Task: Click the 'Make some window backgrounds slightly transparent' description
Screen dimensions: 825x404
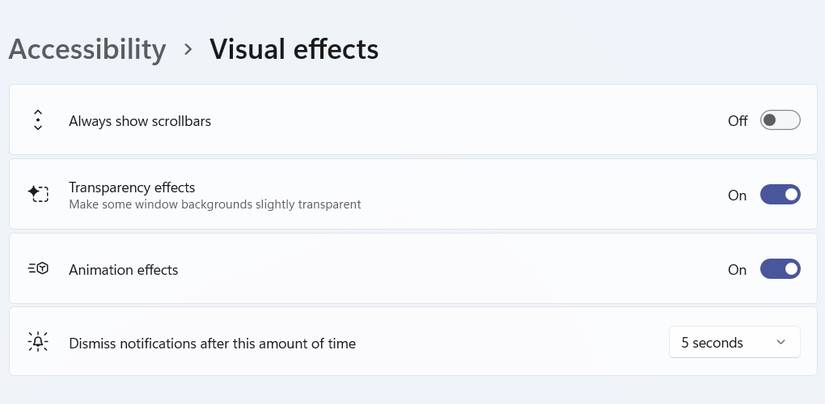Action: 215,205
